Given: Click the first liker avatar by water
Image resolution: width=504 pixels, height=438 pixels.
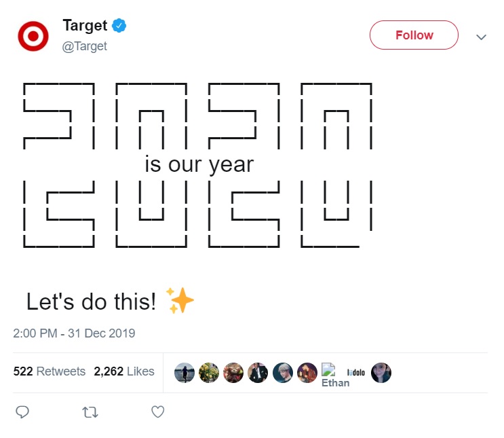Looking at the screenshot, I should click(185, 373).
